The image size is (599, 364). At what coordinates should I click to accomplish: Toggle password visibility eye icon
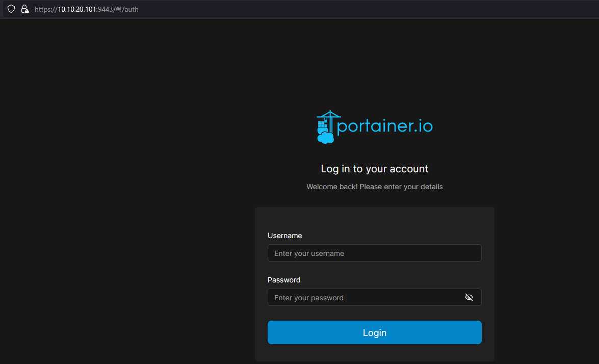click(468, 297)
